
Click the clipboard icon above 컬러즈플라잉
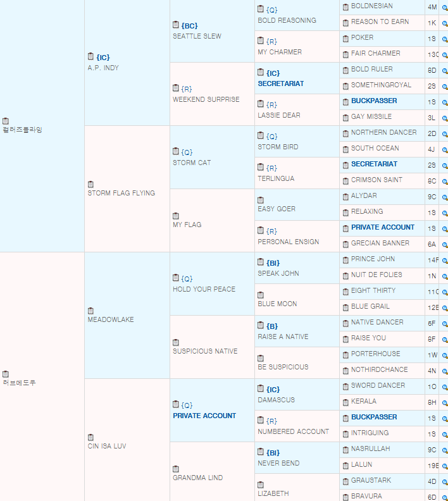6,121
